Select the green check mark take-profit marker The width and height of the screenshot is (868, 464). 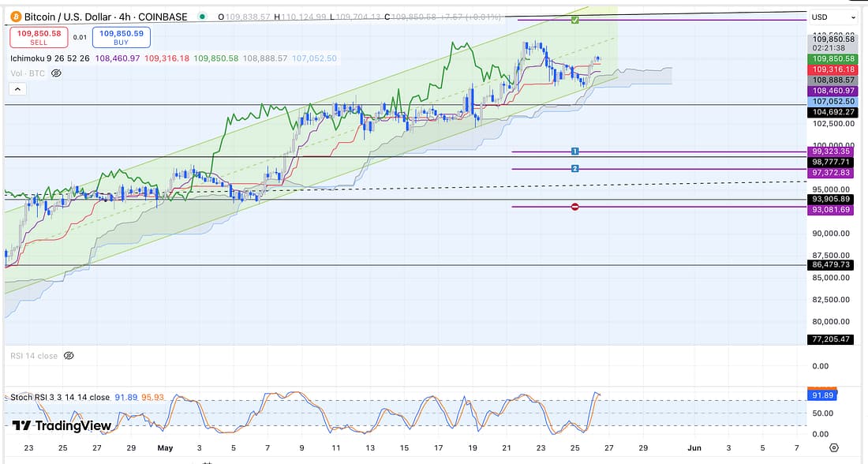[x=574, y=20]
